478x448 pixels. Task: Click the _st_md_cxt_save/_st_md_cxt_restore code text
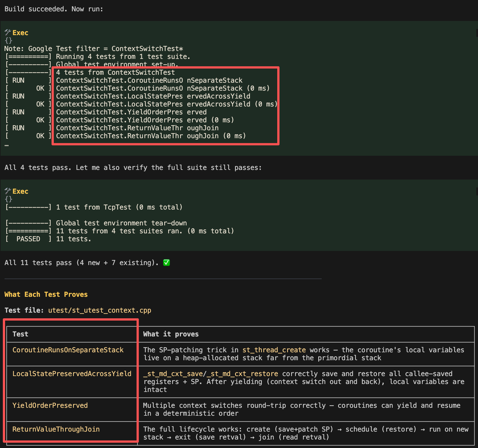pyautogui.click(x=211, y=374)
